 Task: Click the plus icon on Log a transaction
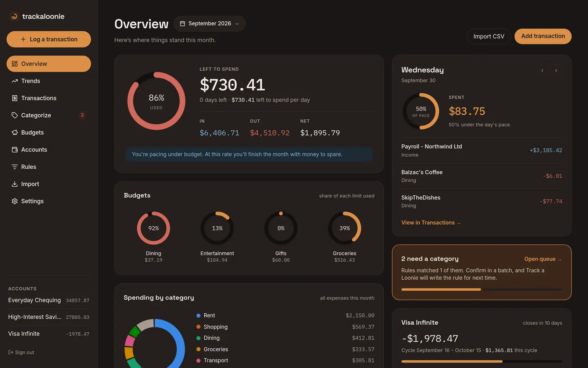pyautogui.click(x=23, y=39)
